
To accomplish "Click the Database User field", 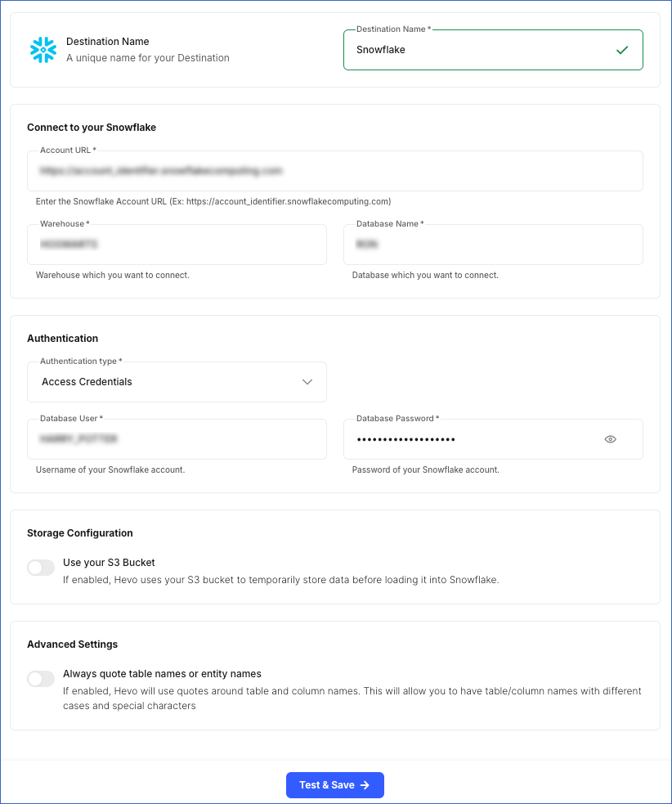I will (177, 439).
